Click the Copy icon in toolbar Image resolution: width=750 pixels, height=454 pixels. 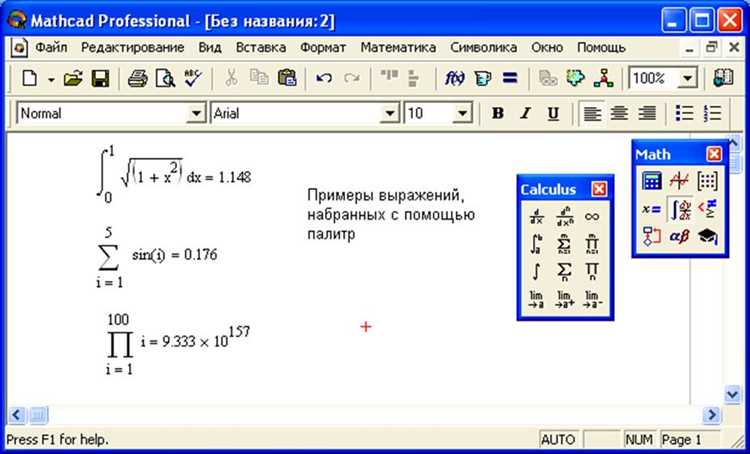pyautogui.click(x=260, y=78)
